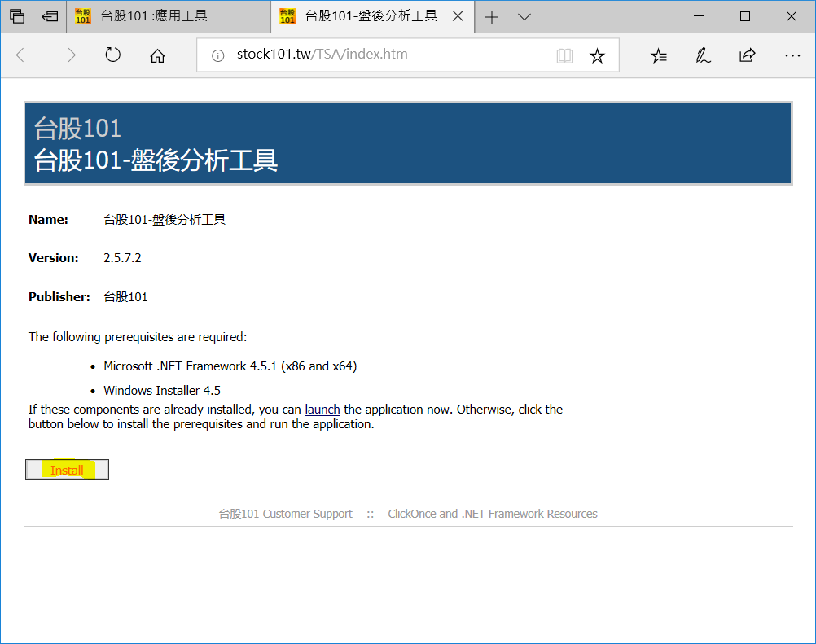Open 台股101 Customer Support link
This screenshot has width=816, height=644.
pos(285,514)
